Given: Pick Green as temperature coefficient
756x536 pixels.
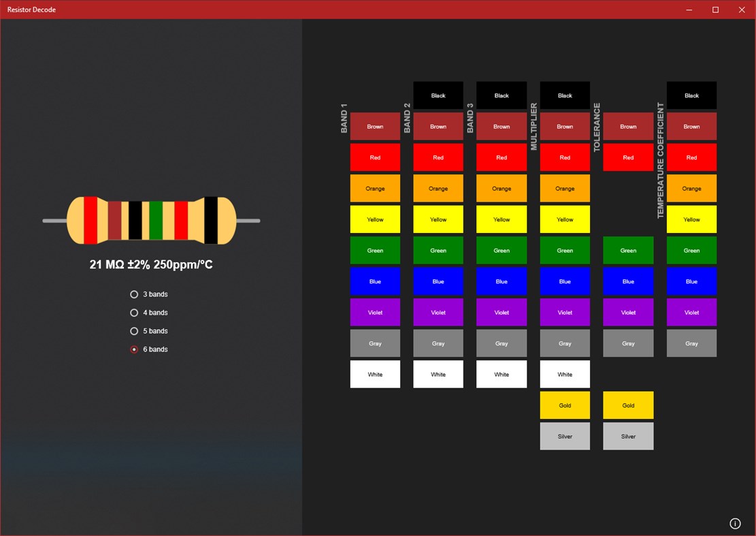Looking at the screenshot, I should tap(691, 250).
